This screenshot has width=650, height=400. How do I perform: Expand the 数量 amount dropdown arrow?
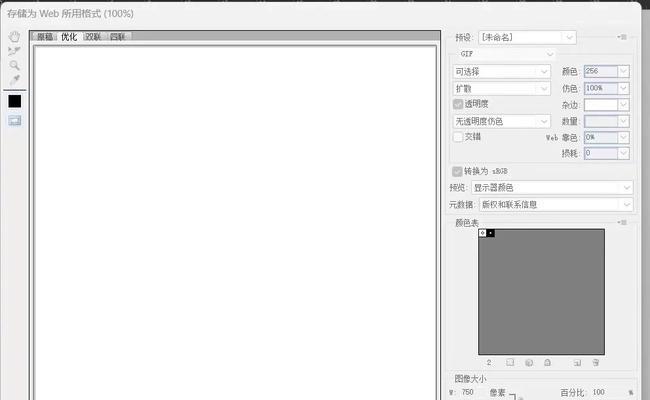click(623, 121)
